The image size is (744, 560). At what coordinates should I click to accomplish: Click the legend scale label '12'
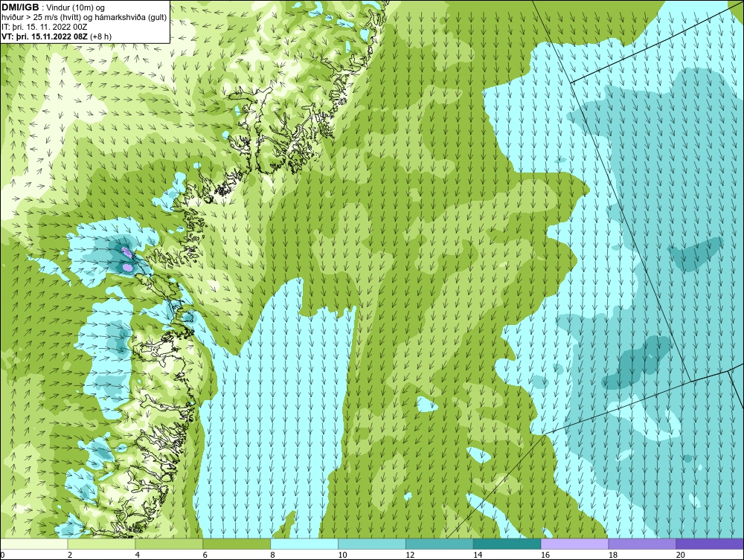(410, 555)
